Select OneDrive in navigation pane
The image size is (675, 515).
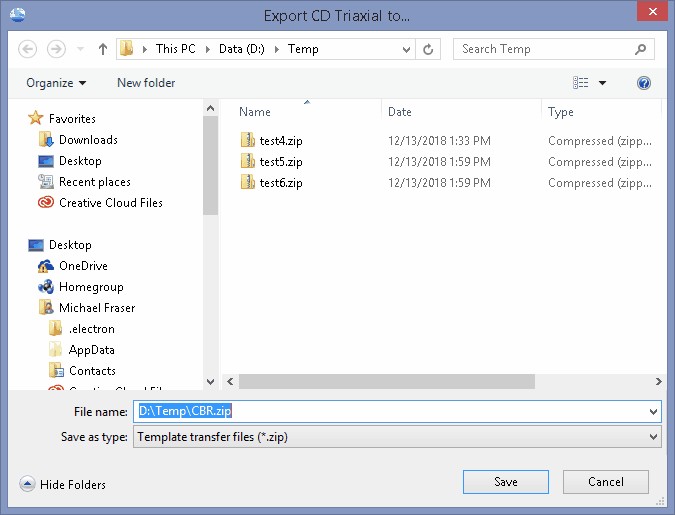coord(83,266)
